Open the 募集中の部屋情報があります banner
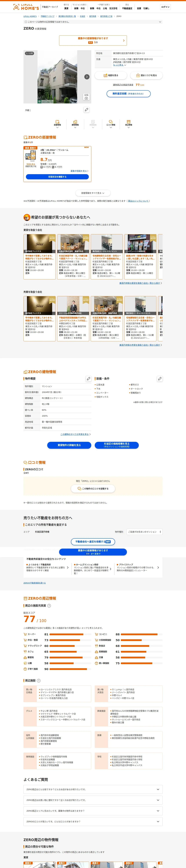Image resolution: width=186 pixels, height=868 pixels. point(93,41)
